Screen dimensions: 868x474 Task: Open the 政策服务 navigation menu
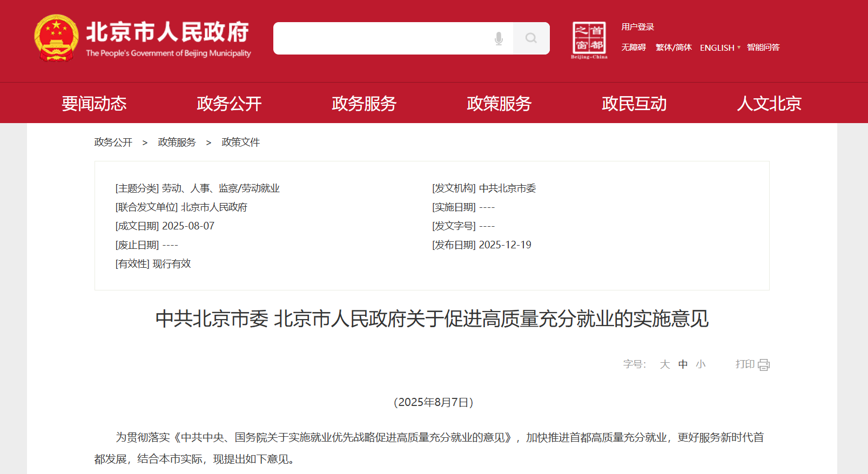point(499,103)
